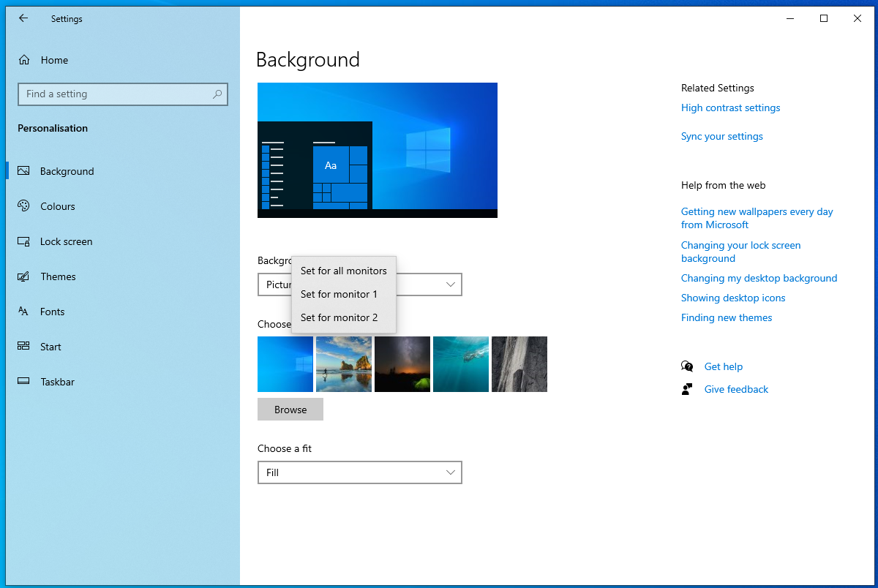Open Showing desktop icons link
Viewport: 878px width, 588px height.
(x=733, y=298)
